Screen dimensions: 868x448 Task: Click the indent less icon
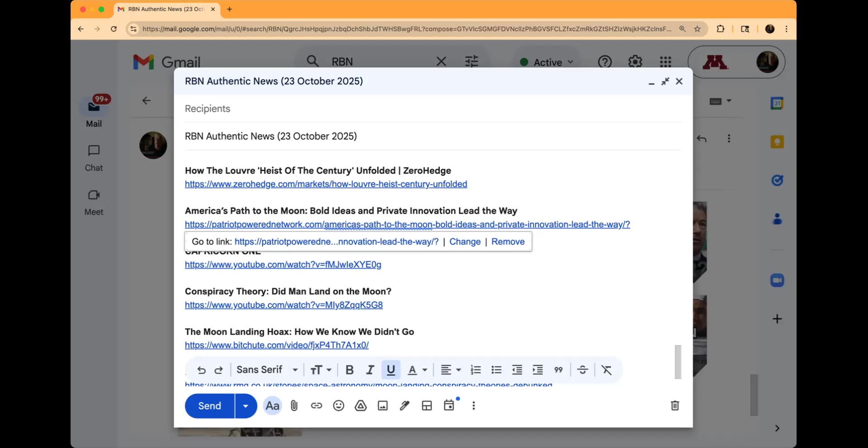coord(517,370)
